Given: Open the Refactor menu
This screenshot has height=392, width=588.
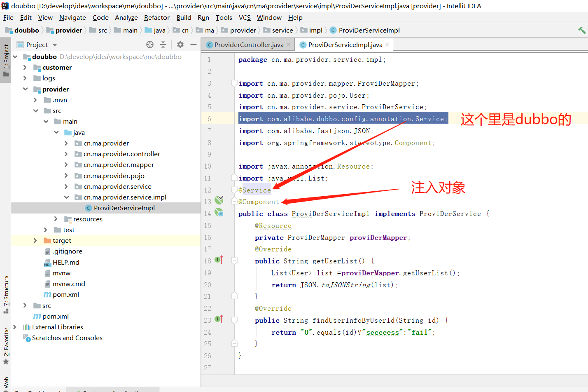Looking at the screenshot, I should (157, 17).
